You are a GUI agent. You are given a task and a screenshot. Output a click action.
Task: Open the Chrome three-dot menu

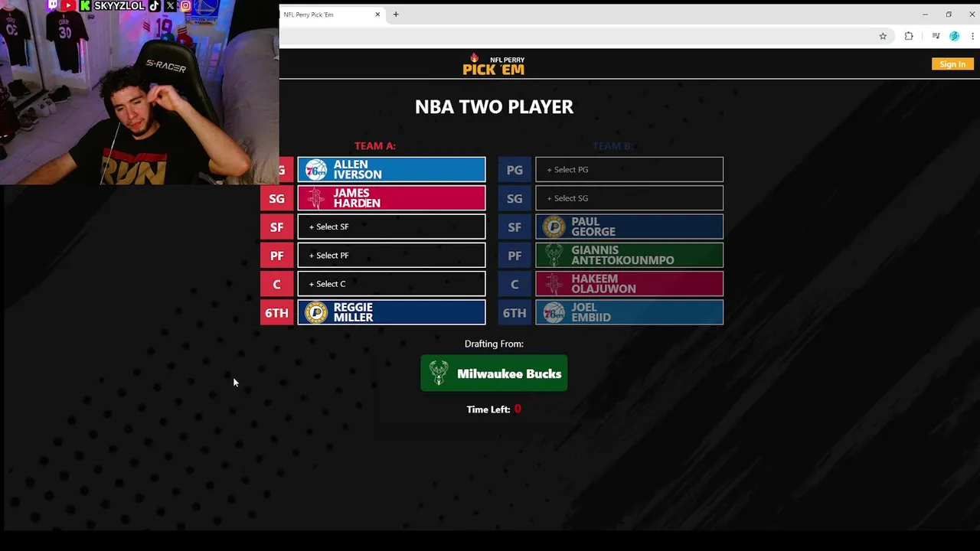pyautogui.click(x=972, y=36)
